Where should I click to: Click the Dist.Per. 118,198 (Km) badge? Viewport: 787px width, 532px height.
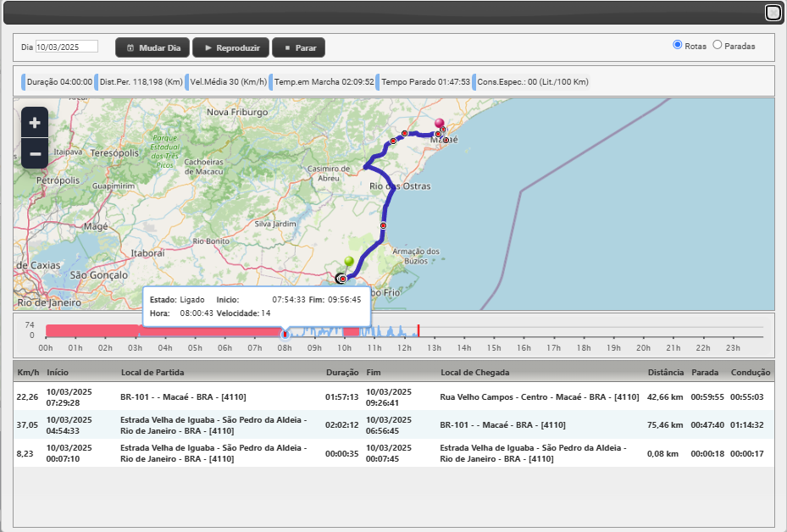(140, 82)
